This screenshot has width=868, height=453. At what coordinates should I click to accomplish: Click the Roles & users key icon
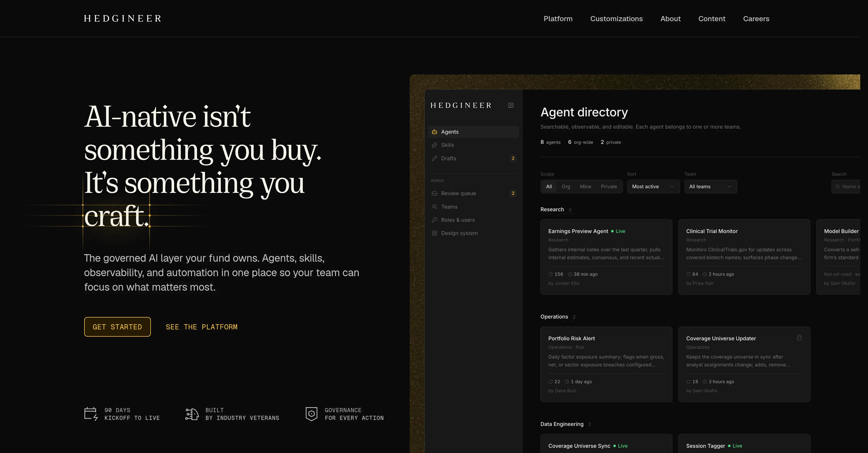(434, 220)
